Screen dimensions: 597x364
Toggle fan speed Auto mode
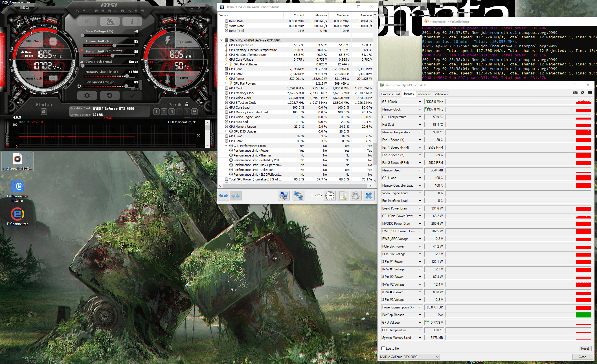(x=137, y=89)
